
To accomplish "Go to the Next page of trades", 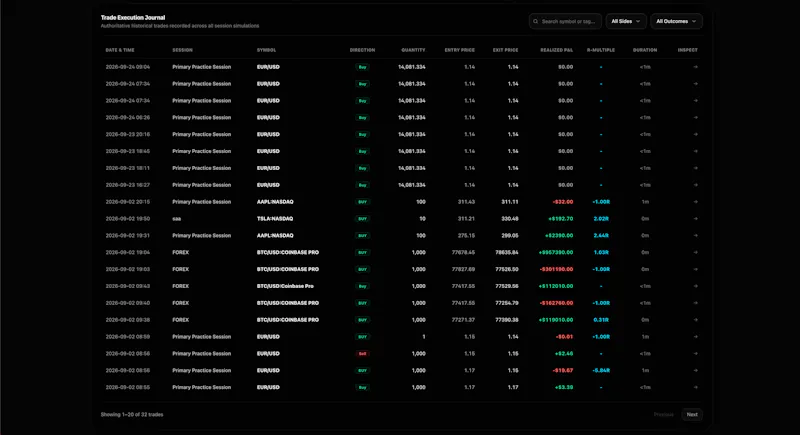I will click(692, 414).
